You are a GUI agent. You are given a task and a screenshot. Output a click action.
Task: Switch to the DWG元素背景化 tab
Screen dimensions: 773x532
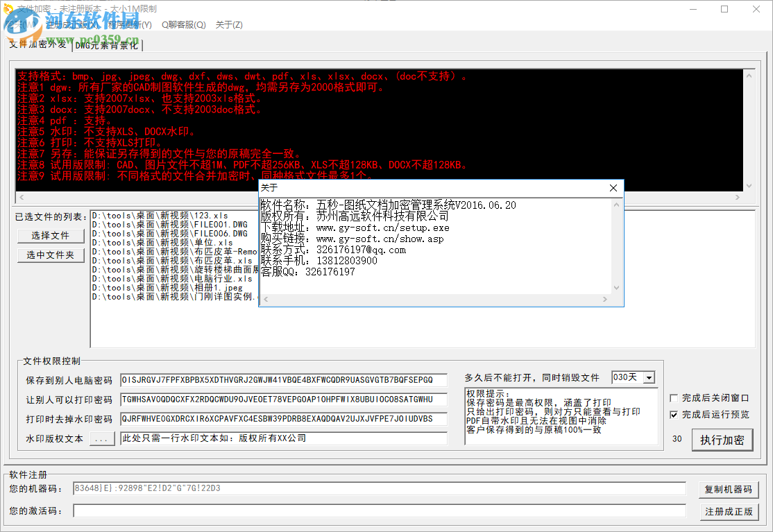tap(107, 45)
